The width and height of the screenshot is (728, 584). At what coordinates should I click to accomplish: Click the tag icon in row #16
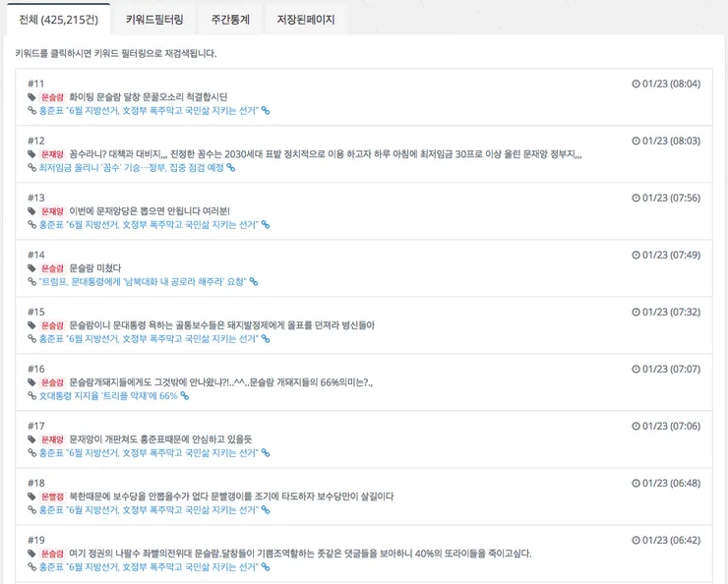(x=31, y=382)
